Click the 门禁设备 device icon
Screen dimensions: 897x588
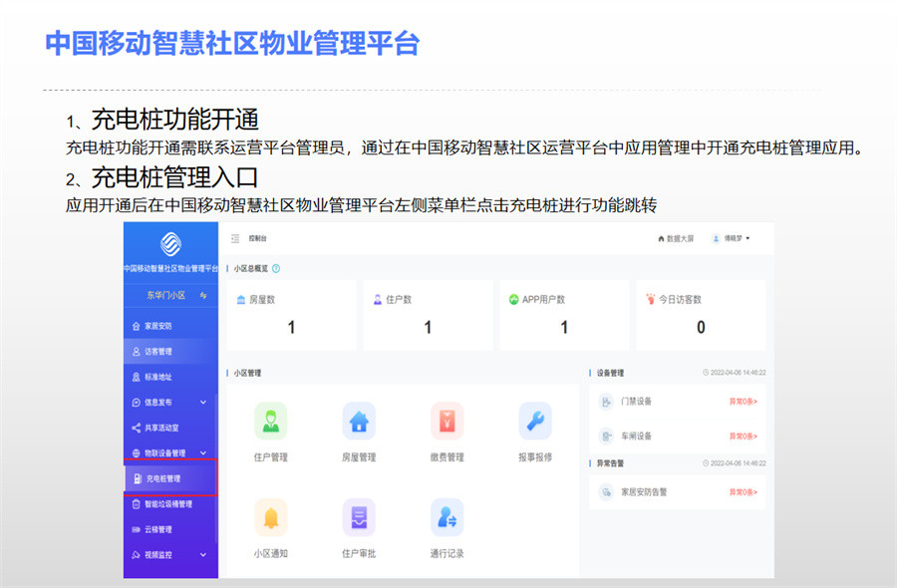point(606,402)
